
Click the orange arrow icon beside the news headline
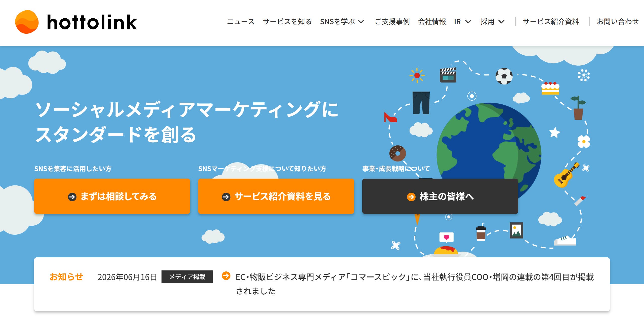[x=226, y=276]
